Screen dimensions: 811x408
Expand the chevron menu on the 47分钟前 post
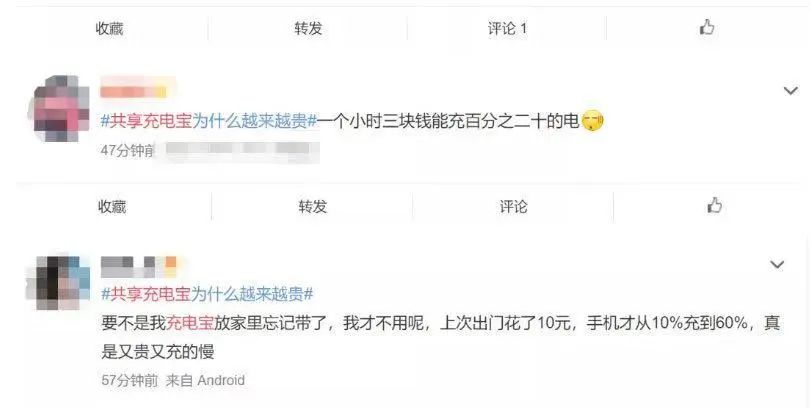(x=790, y=91)
